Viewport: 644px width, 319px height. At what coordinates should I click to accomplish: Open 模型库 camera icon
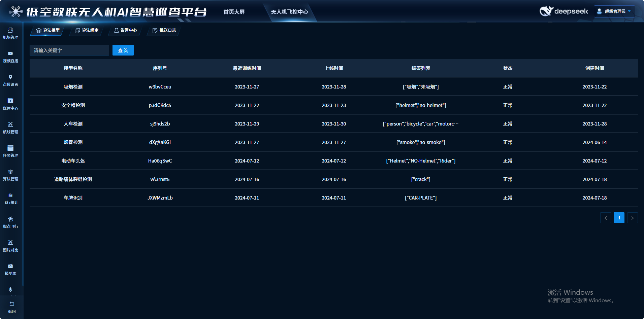pos(10,266)
